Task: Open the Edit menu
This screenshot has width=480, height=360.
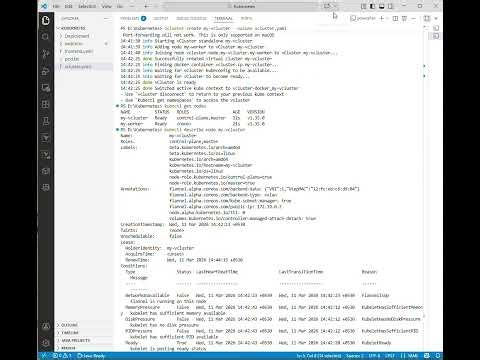Action: (x=68, y=6)
